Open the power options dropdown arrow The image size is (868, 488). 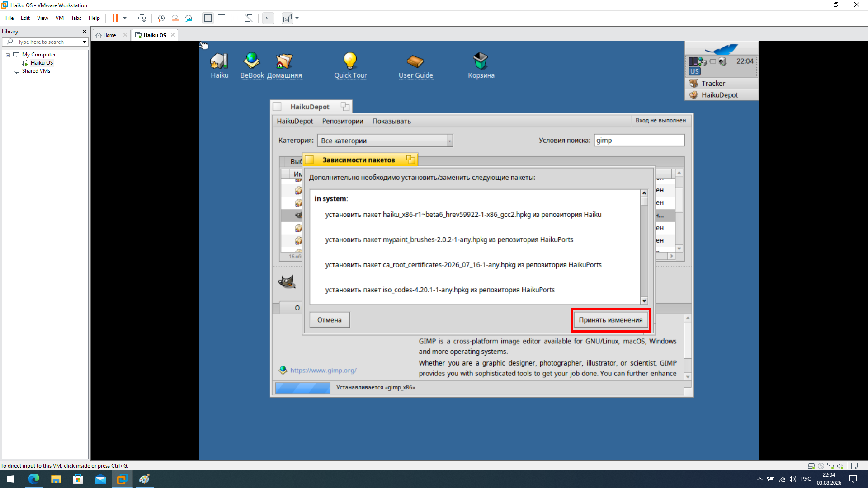125,18
